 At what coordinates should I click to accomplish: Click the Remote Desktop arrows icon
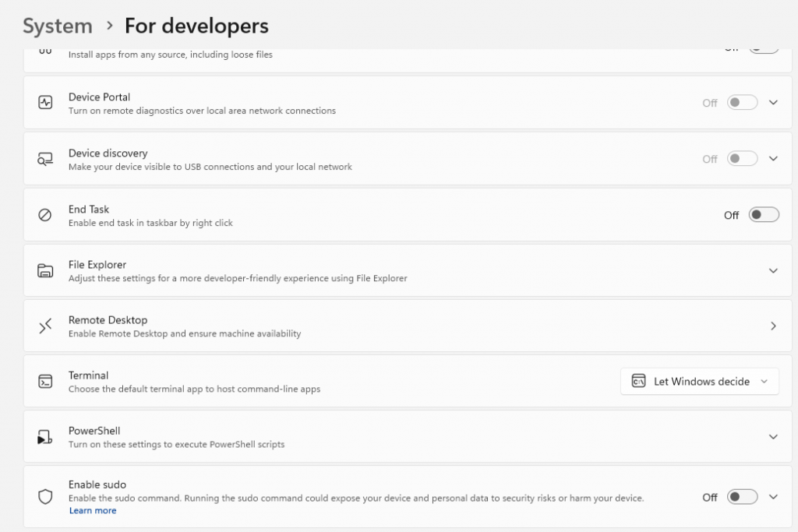click(45, 326)
